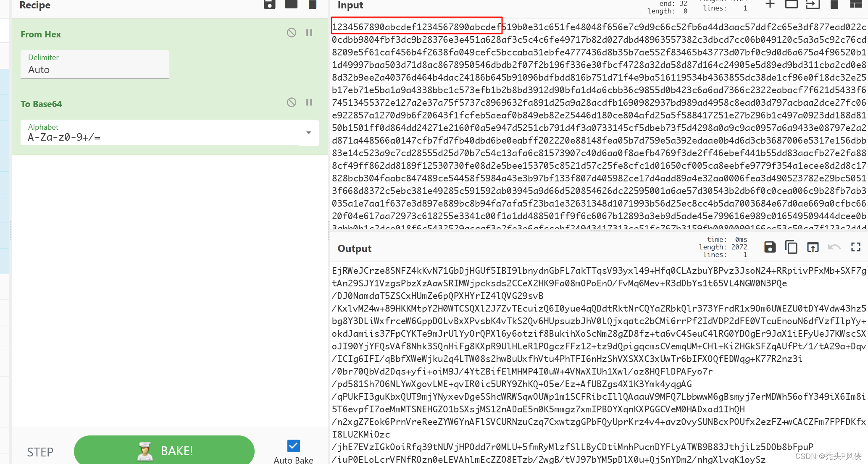
Task: Open a folder as input
Action: click(792, 5)
